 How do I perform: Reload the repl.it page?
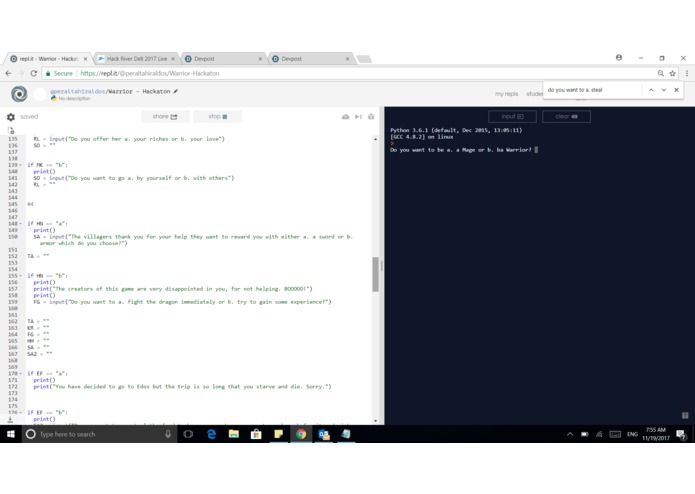(x=34, y=74)
